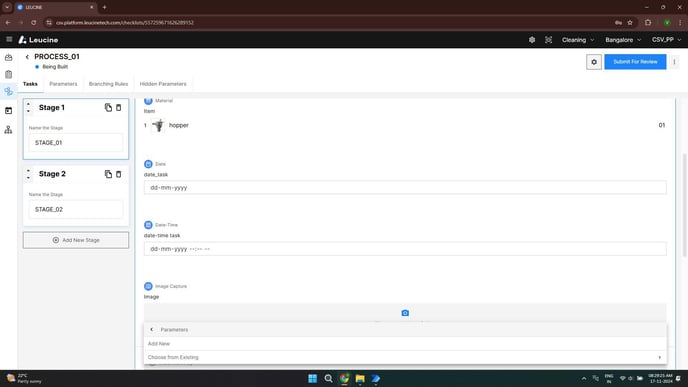Image resolution: width=688 pixels, height=387 pixels.
Task: Select Add New in Parameters menu
Action: 405,344
